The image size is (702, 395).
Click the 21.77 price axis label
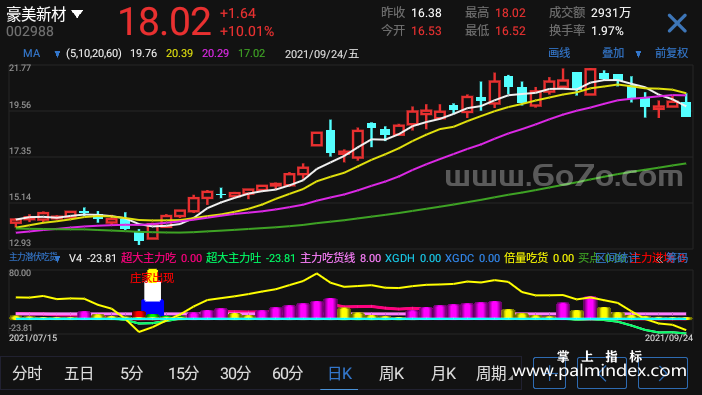click(20, 68)
